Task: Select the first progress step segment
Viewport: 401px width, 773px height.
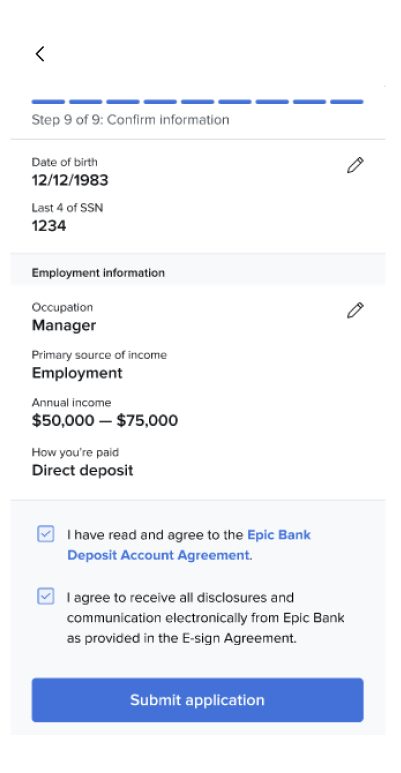Action: tap(48, 102)
